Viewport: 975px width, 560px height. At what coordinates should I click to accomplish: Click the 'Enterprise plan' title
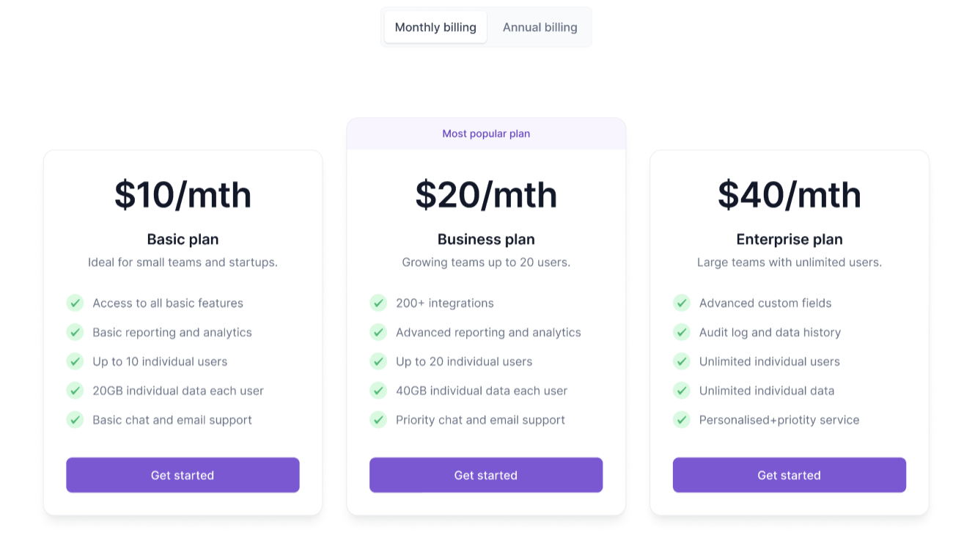click(x=789, y=239)
